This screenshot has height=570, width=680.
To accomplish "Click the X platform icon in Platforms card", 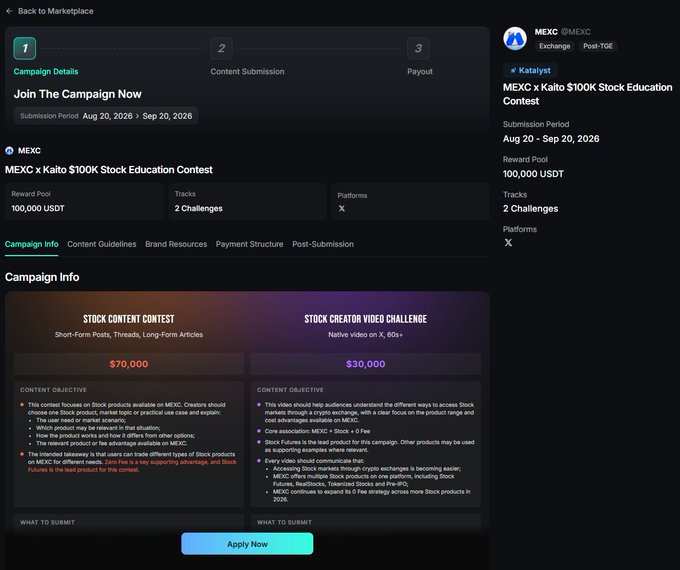I will click(342, 209).
